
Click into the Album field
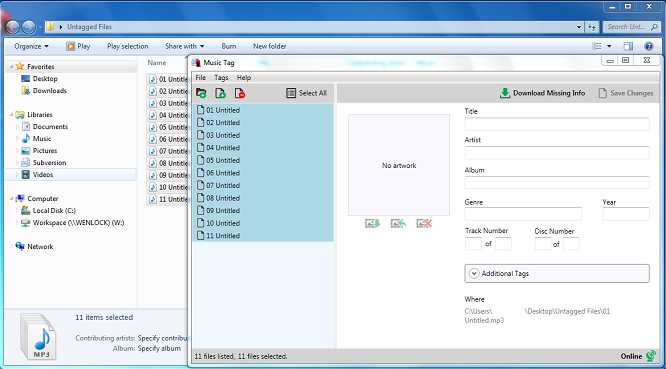click(x=557, y=183)
